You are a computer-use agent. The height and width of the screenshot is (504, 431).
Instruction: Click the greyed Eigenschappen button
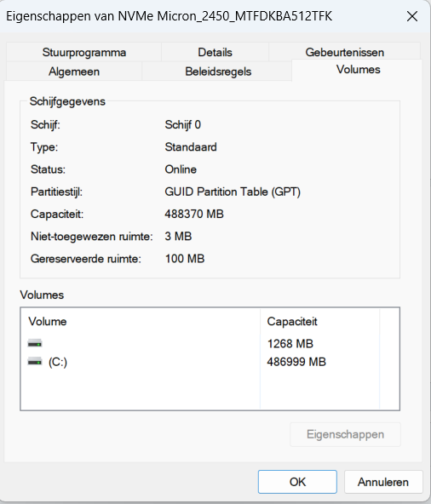(345, 434)
